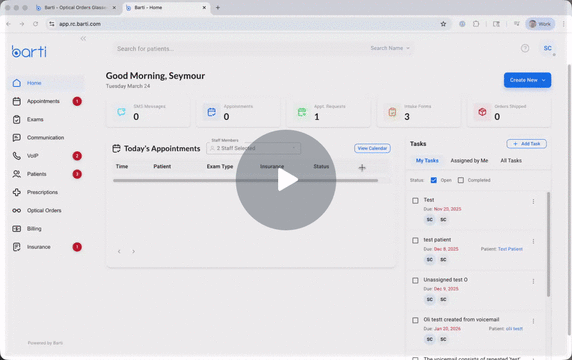Open Insurance document icon in sidebar
572x360 pixels.
[16, 247]
